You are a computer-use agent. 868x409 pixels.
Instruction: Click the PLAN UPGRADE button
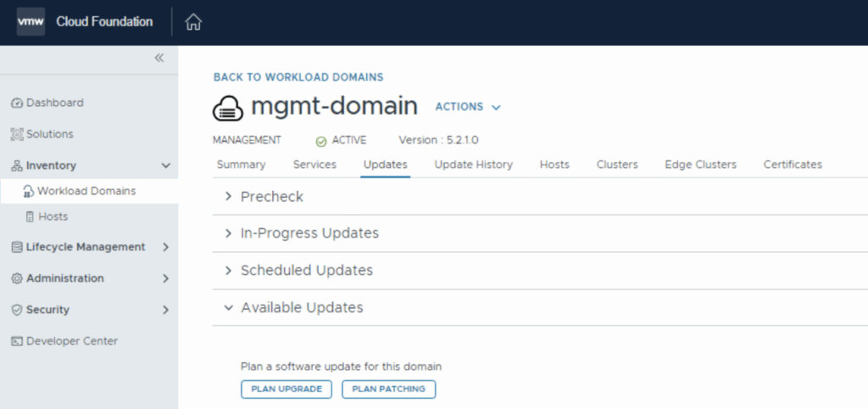point(288,389)
